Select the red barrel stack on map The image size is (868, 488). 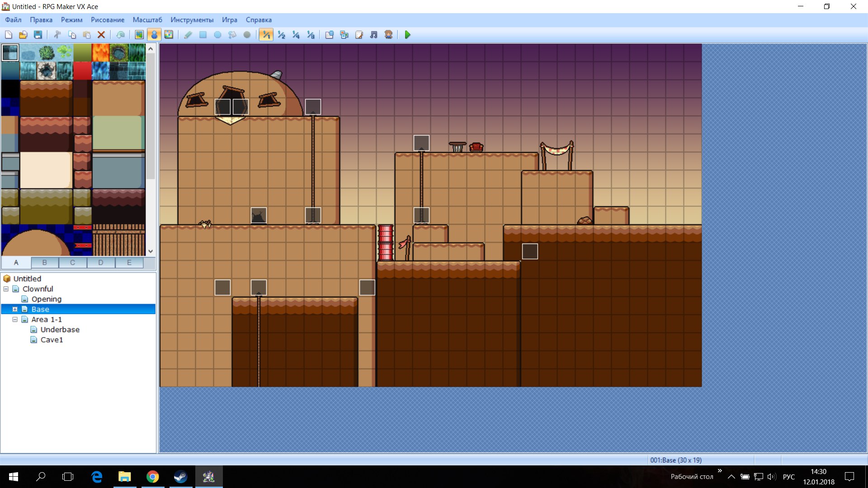(x=386, y=243)
